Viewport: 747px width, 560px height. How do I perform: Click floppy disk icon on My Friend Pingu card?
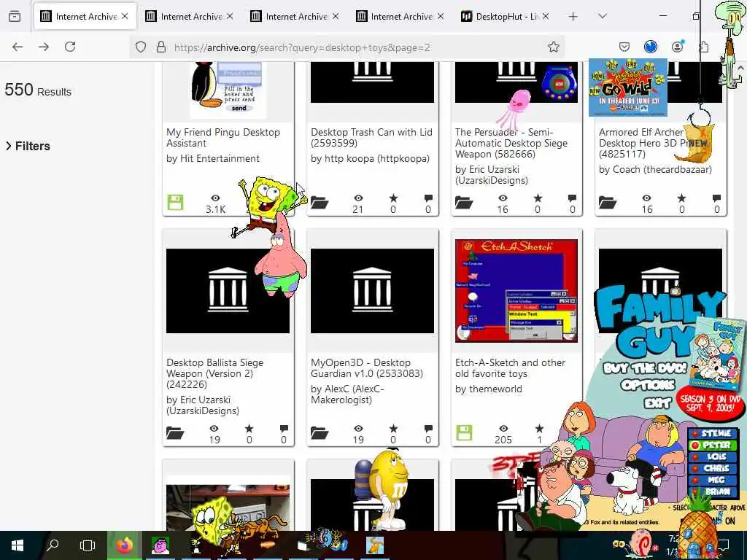tap(175, 203)
